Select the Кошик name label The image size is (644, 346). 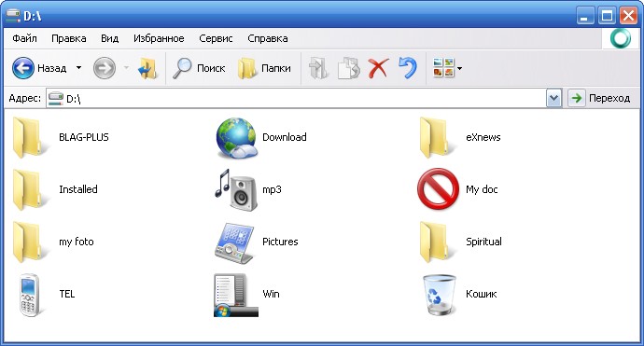pyautogui.click(x=481, y=294)
